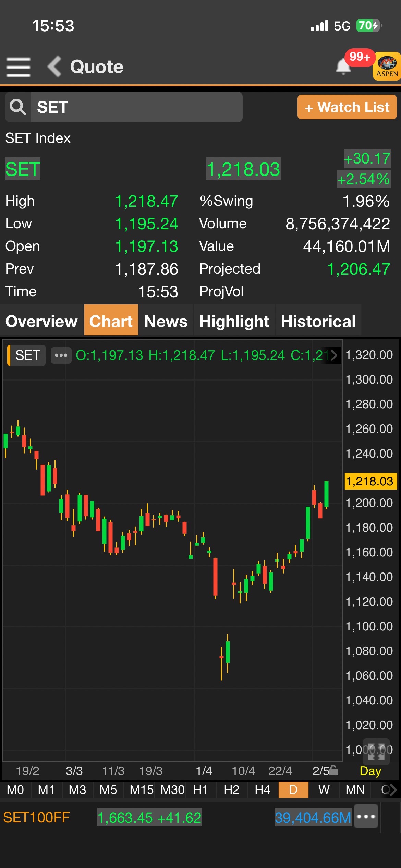The height and width of the screenshot is (868, 401).
Task: Tap the Volume value 8,756,374,422
Action: 338,224
